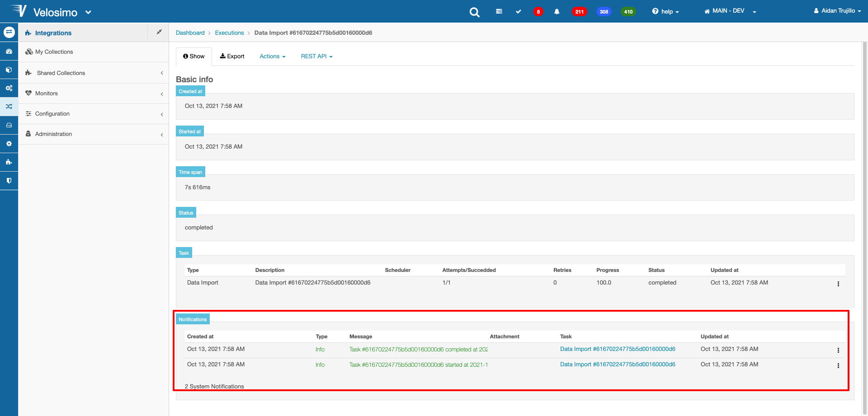Click the Info type of the second notification

(x=320, y=365)
